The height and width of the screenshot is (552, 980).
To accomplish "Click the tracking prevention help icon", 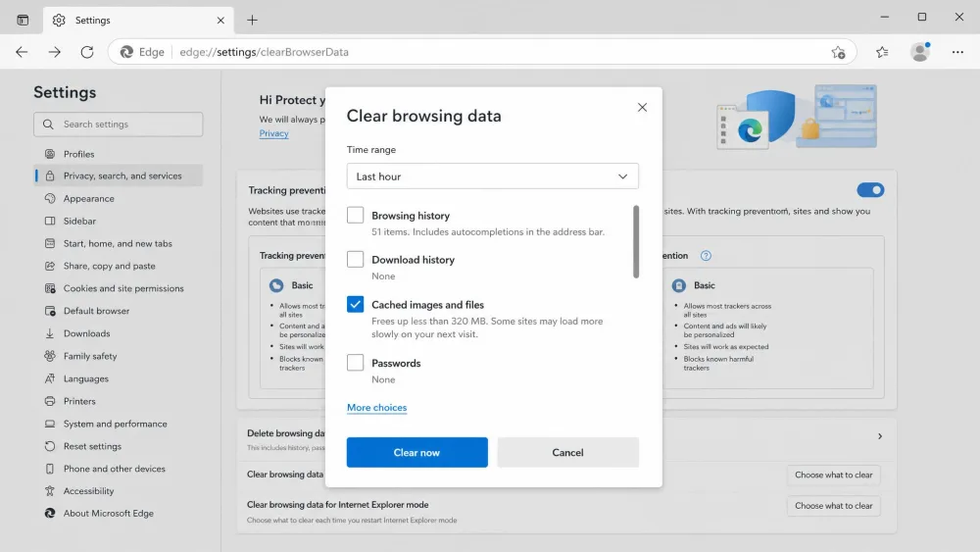I will (x=706, y=256).
